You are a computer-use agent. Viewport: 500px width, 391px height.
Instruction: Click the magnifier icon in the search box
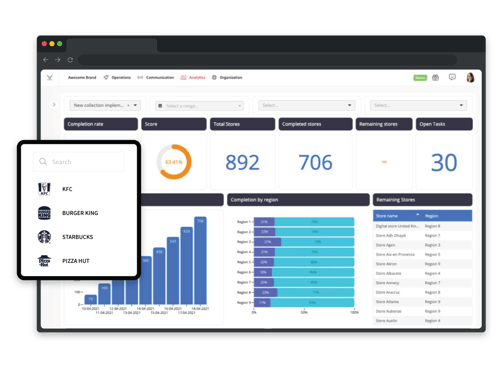(x=43, y=162)
